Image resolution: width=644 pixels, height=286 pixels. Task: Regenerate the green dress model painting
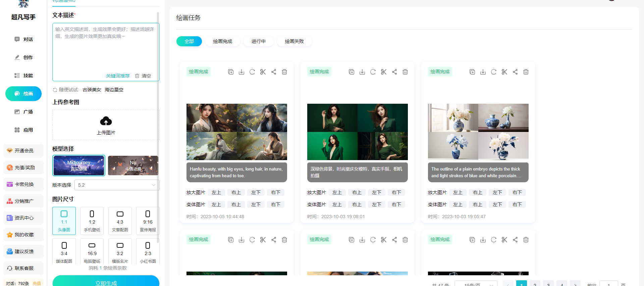pyautogui.click(x=373, y=72)
